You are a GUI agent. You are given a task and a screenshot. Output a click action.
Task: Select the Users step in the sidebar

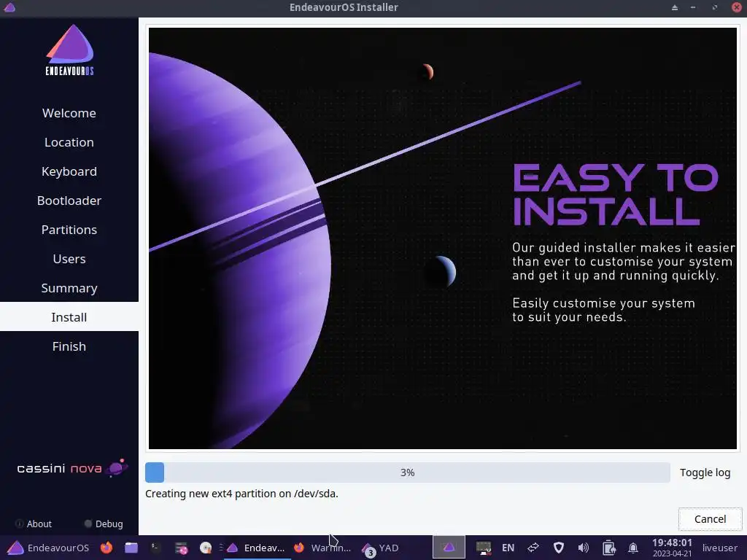point(69,259)
